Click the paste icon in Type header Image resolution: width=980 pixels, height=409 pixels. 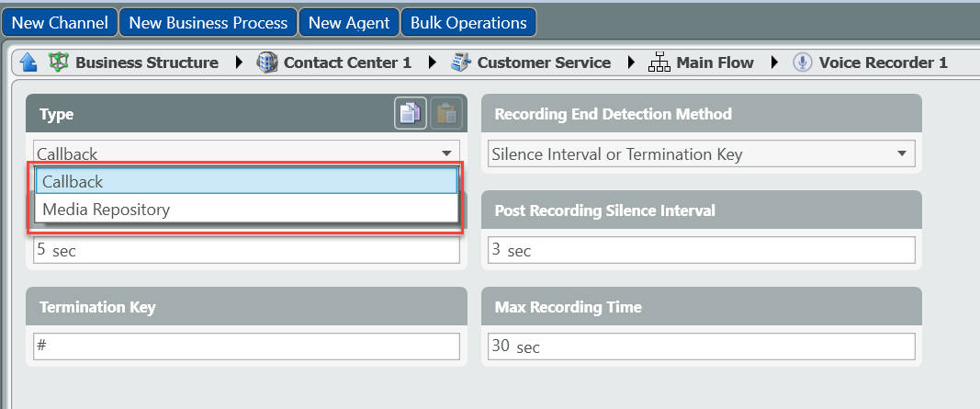pyautogui.click(x=445, y=114)
